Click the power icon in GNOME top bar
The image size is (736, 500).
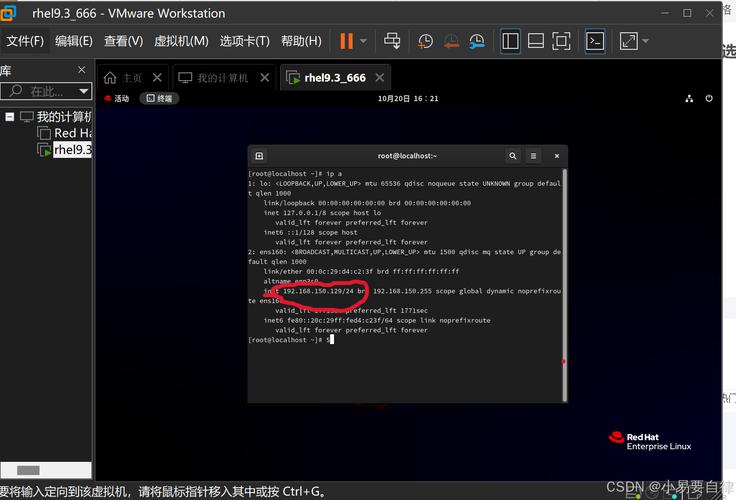pos(709,99)
